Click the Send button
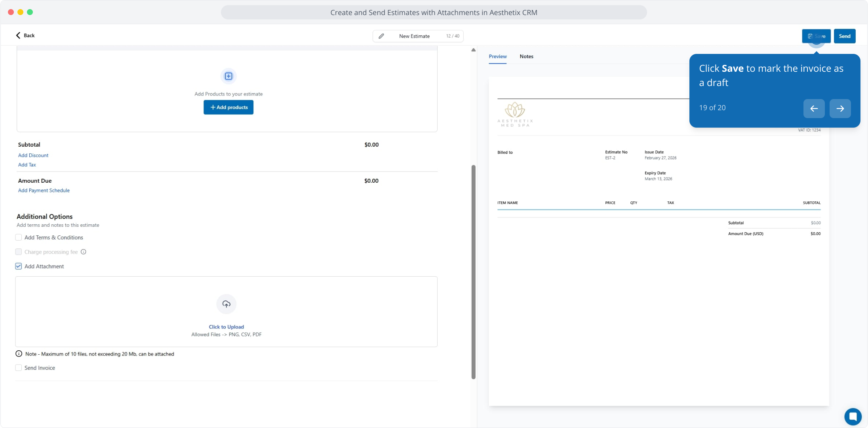The image size is (868, 428). (x=844, y=36)
